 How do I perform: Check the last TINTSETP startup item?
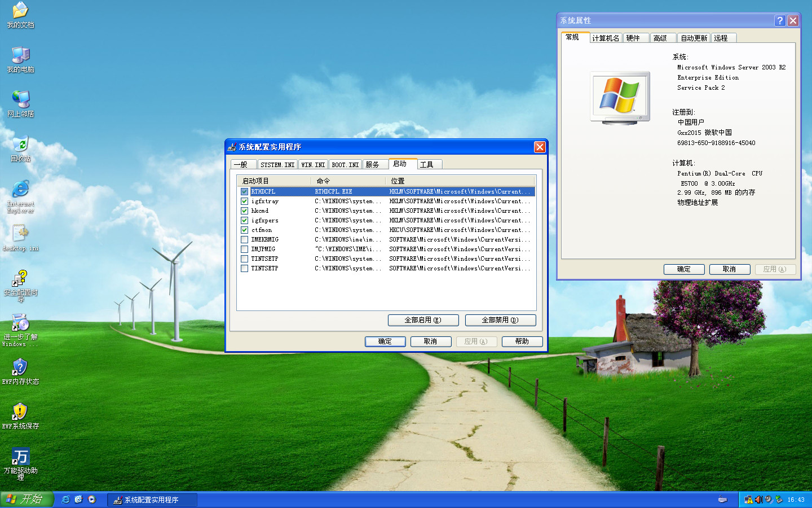pos(244,269)
